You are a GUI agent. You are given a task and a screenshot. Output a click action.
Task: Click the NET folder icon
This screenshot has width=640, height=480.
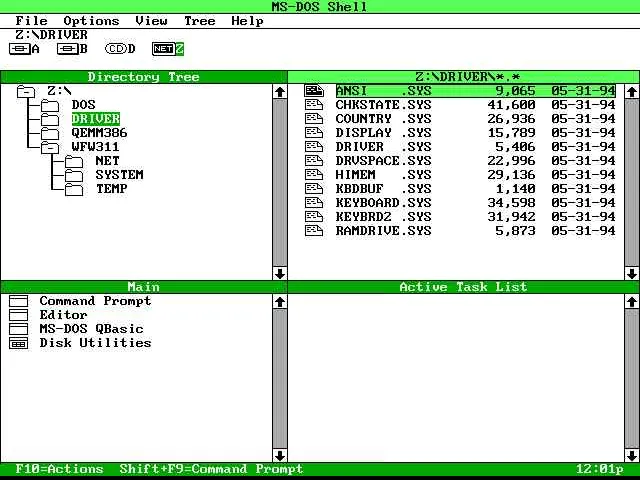pos(74,162)
